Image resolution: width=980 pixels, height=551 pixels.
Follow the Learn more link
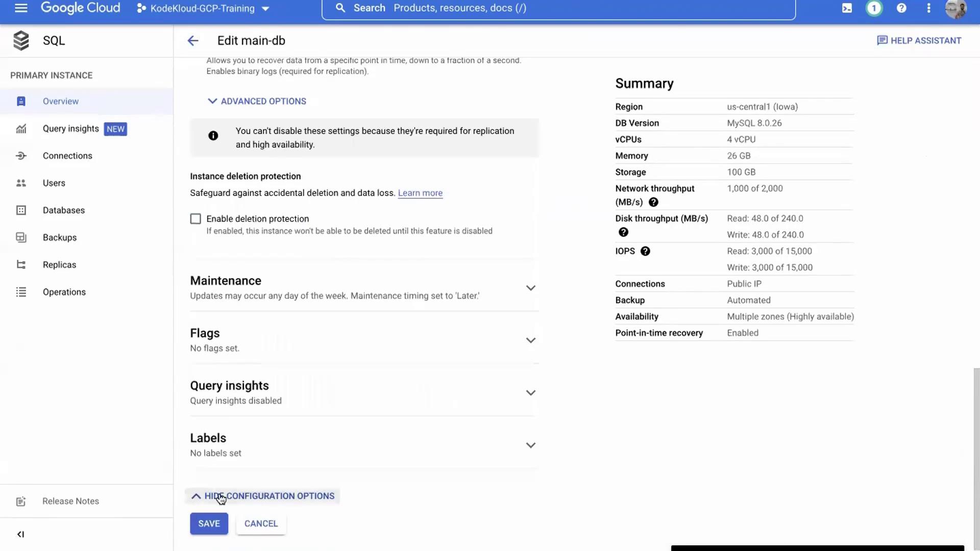tap(420, 193)
